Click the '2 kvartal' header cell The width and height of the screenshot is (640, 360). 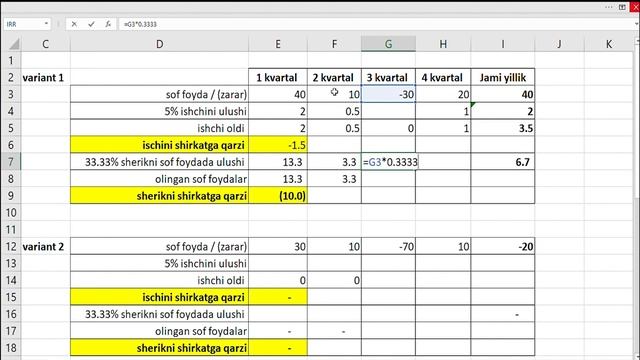(334, 78)
